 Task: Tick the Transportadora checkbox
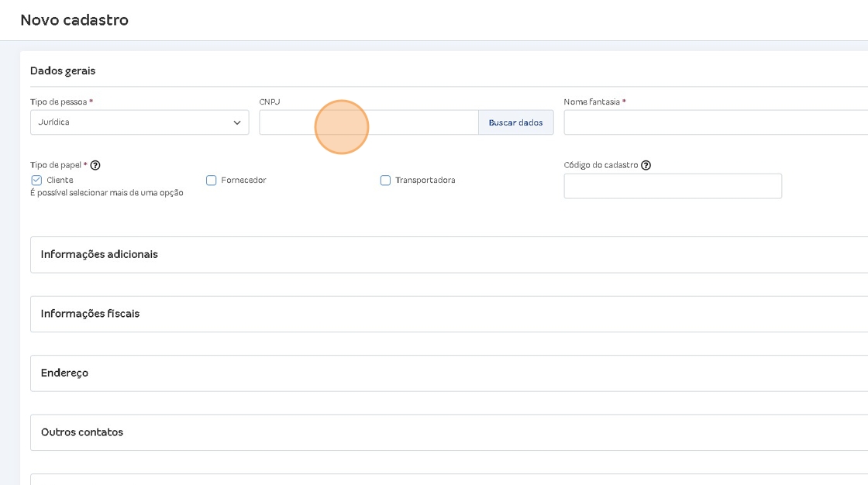point(385,180)
